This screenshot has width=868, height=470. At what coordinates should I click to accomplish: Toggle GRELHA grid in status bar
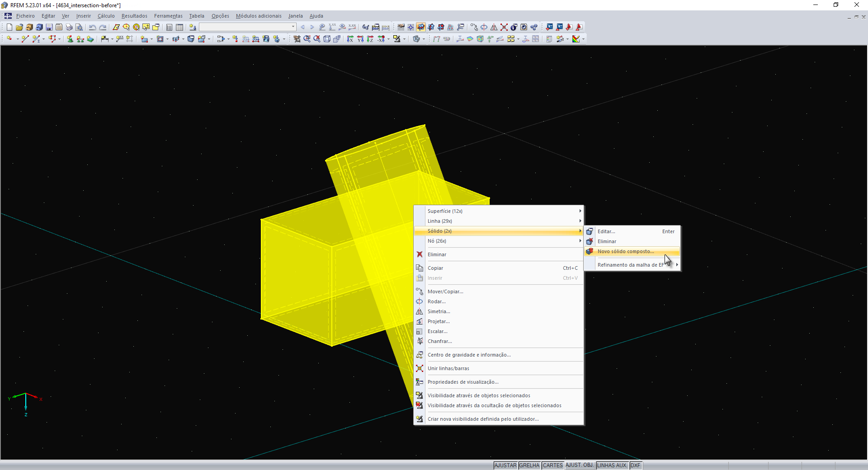point(529,465)
